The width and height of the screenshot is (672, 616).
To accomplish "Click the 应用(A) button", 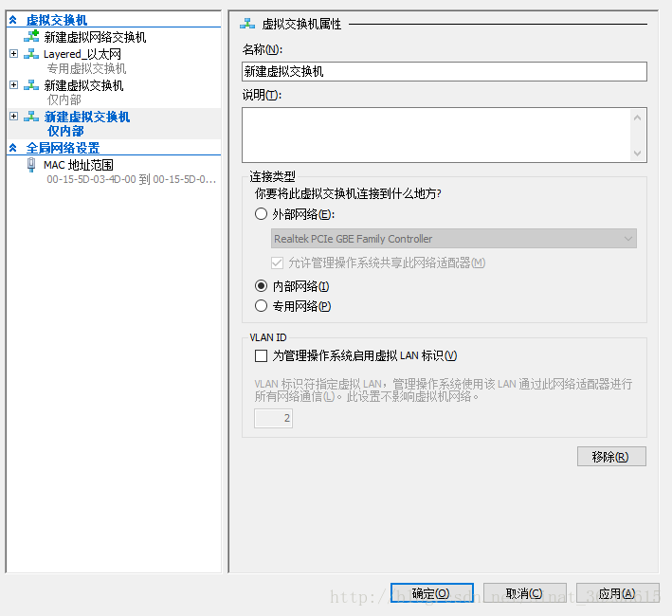I will click(617, 593).
